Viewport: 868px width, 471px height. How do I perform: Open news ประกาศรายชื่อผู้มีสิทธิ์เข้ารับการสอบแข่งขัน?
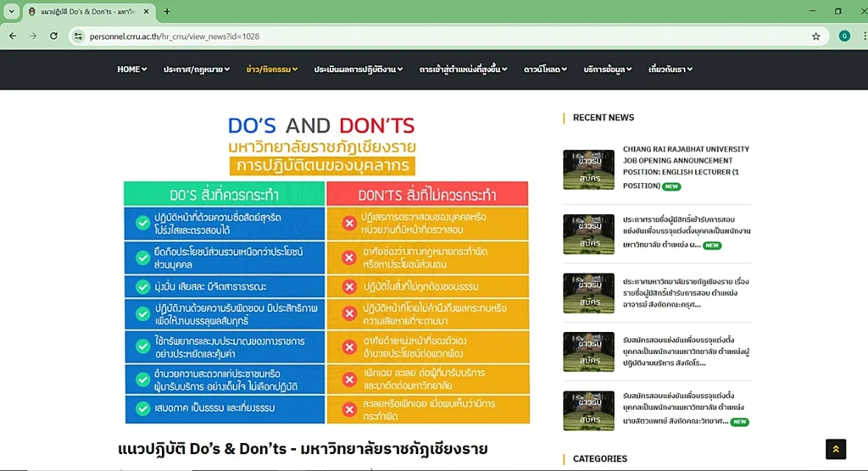687,232
